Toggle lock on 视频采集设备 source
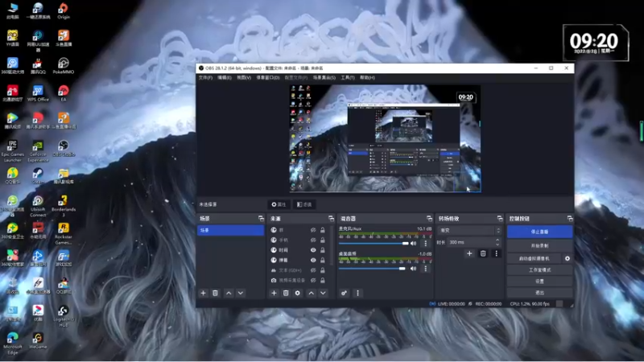 (x=323, y=280)
